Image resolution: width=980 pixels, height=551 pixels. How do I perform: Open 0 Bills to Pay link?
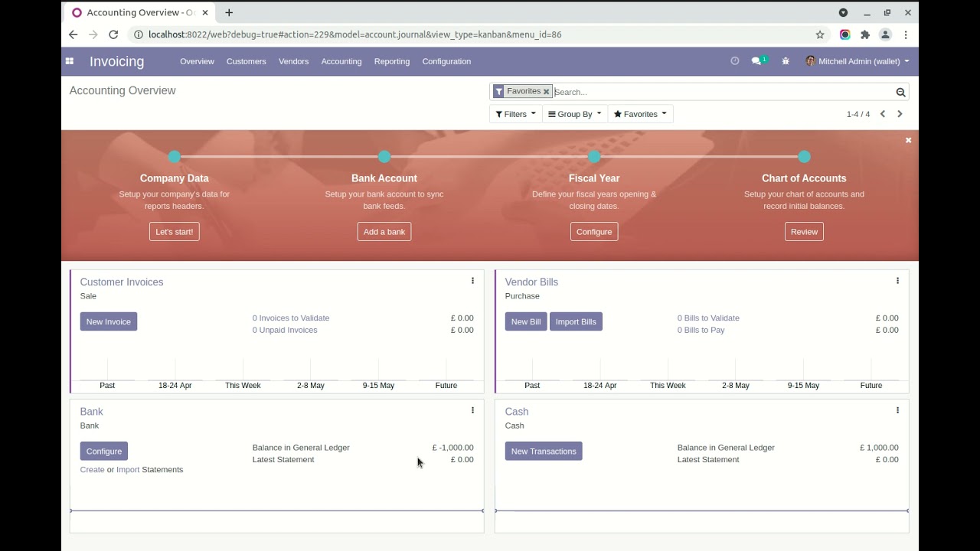point(701,330)
